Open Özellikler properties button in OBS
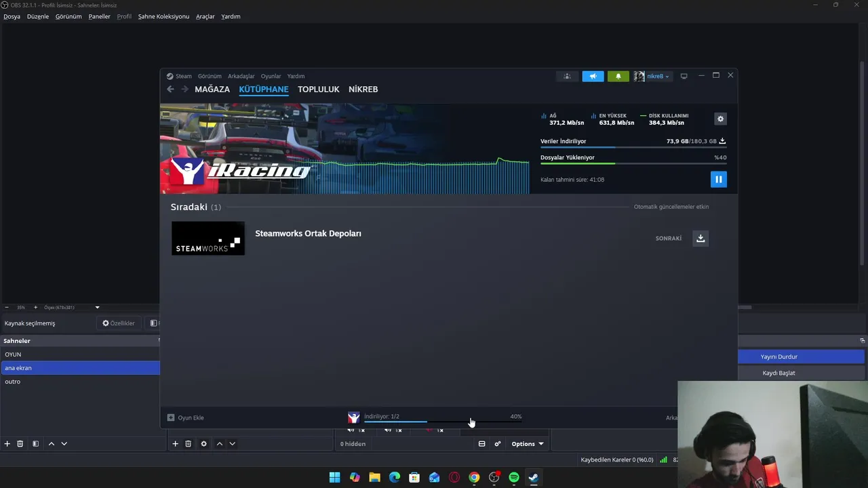 119,323
